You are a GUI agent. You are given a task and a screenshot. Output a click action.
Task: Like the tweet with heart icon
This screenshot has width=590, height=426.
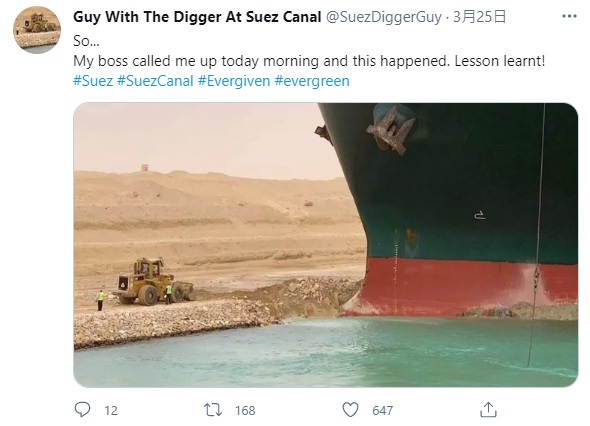(x=350, y=410)
